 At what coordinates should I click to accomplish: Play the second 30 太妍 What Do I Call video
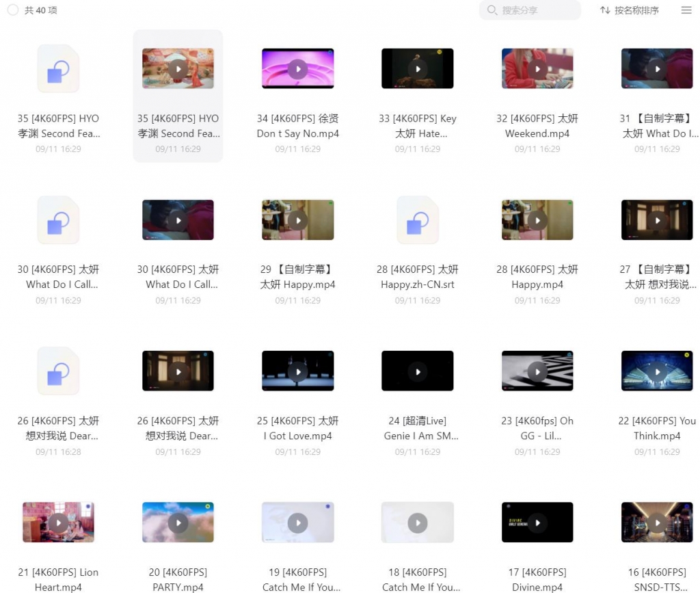click(178, 220)
